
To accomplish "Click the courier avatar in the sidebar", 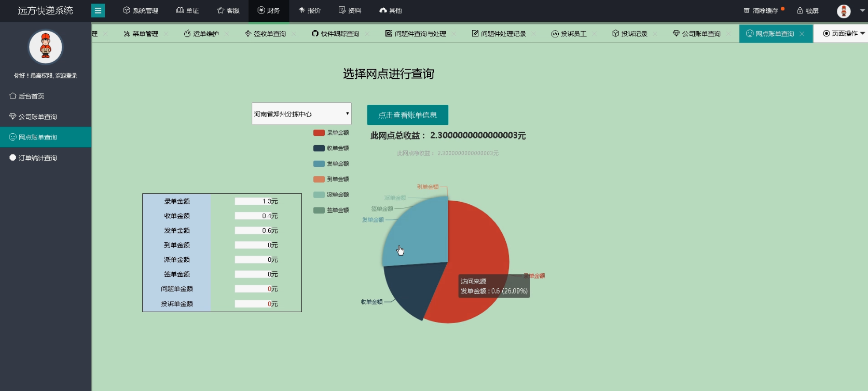I will tap(46, 47).
